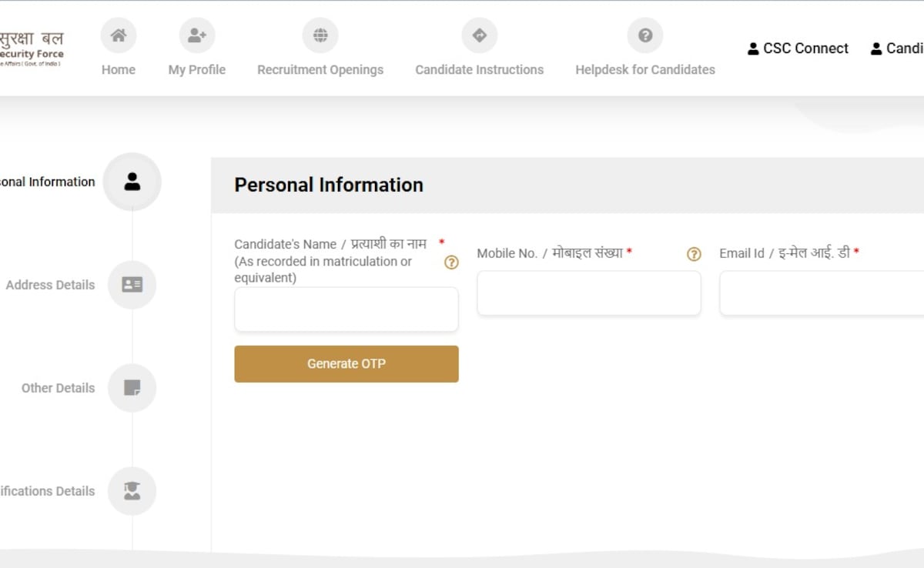Click the Home house icon
Viewport: 924px width, 568px height.
pyautogui.click(x=119, y=35)
